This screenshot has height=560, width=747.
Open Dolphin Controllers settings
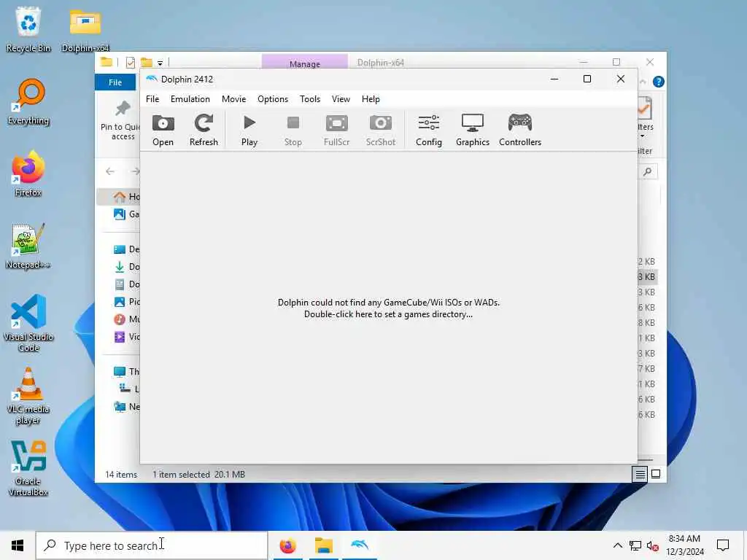pos(520,130)
